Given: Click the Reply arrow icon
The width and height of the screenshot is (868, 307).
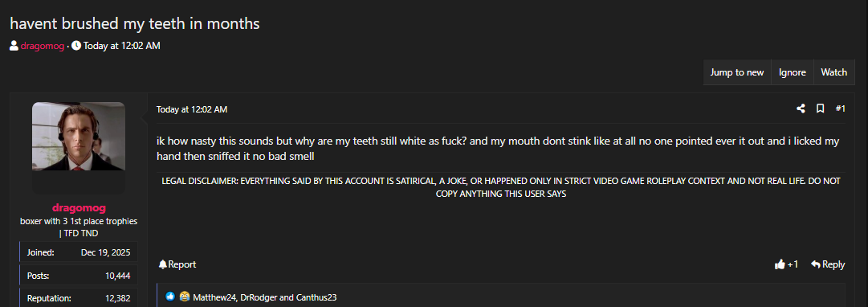Looking at the screenshot, I should [x=816, y=264].
